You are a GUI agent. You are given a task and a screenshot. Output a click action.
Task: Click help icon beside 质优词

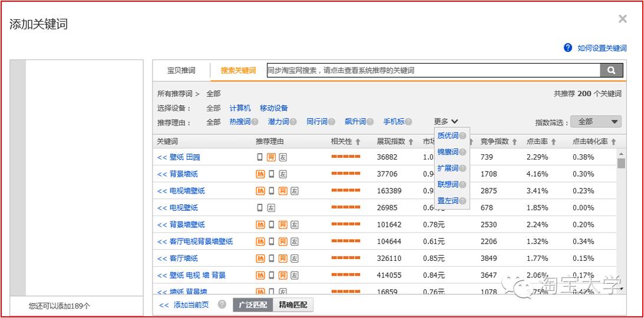(x=463, y=136)
